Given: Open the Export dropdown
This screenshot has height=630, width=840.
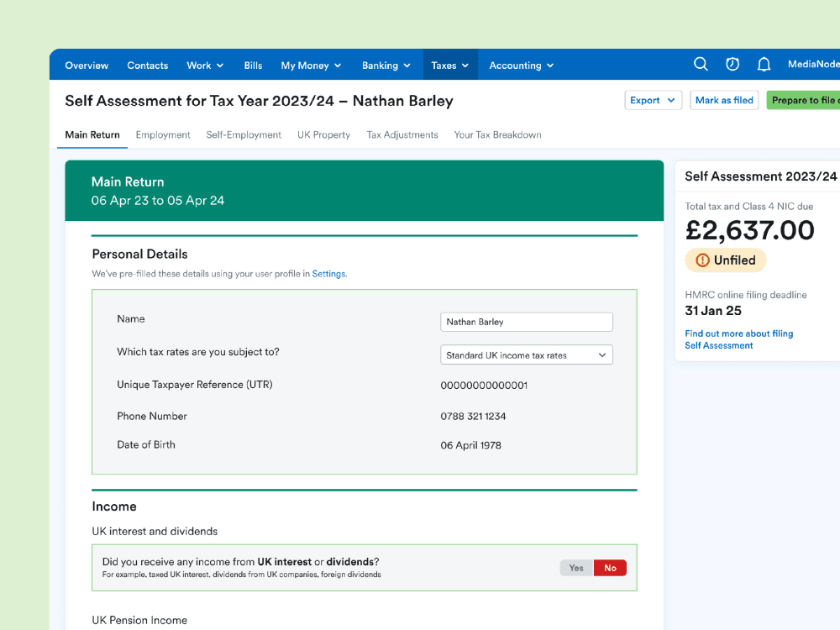Looking at the screenshot, I should coord(653,99).
